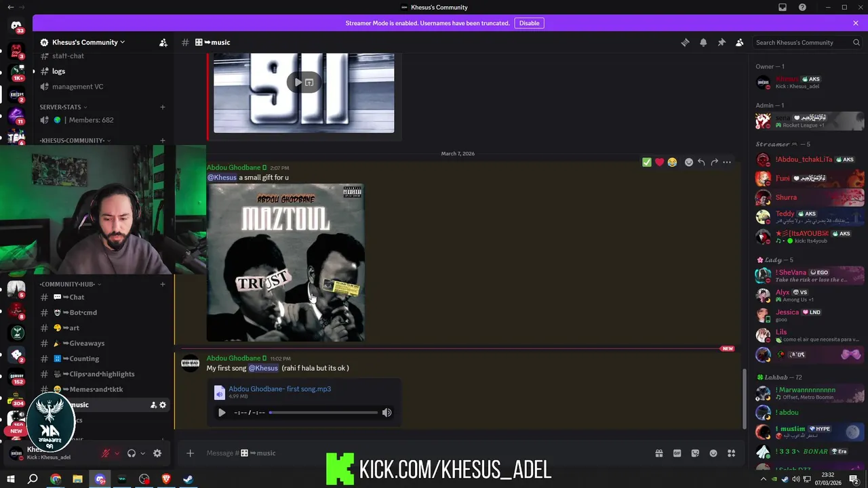Viewport: 868px width, 488px height.
Task: Play first song.mp3 audio
Action: 222,412
